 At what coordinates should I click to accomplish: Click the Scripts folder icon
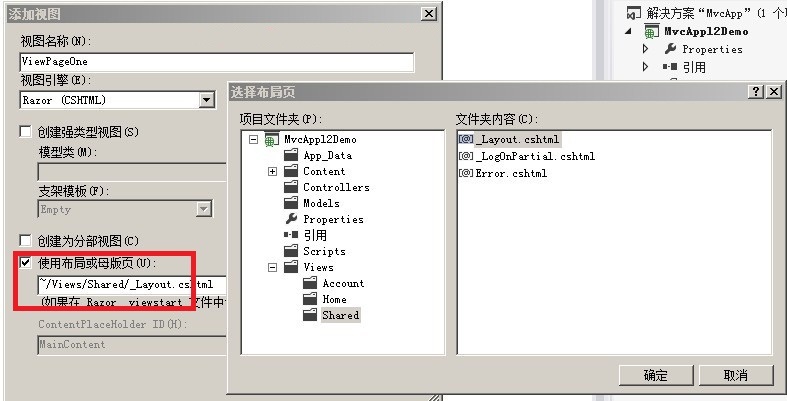(x=291, y=251)
